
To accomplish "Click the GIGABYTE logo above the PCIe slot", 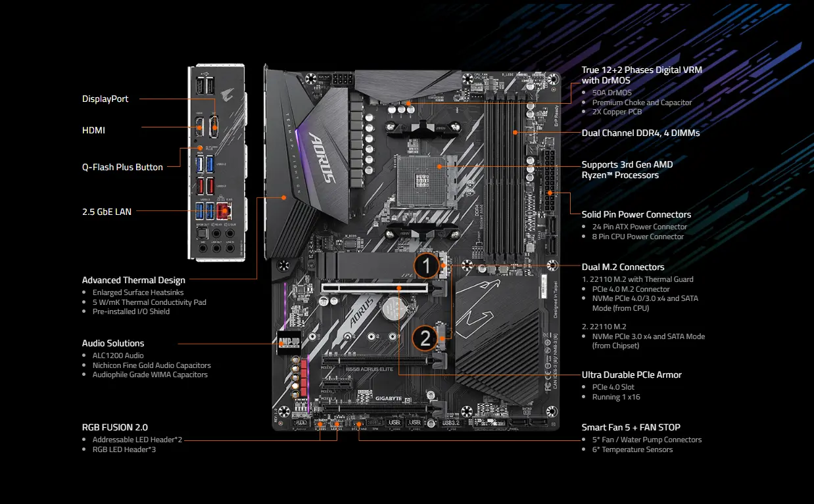I will click(388, 398).
